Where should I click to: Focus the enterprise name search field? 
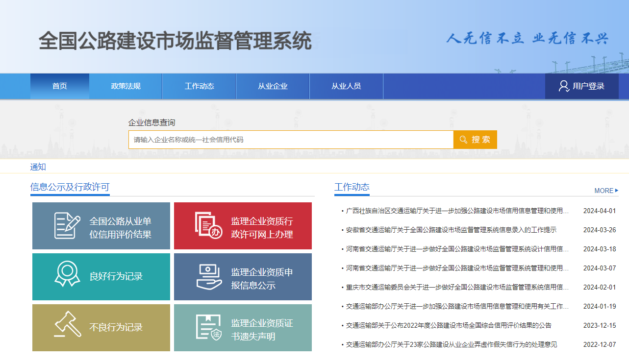pyautogui.click(x=291, y=140)
